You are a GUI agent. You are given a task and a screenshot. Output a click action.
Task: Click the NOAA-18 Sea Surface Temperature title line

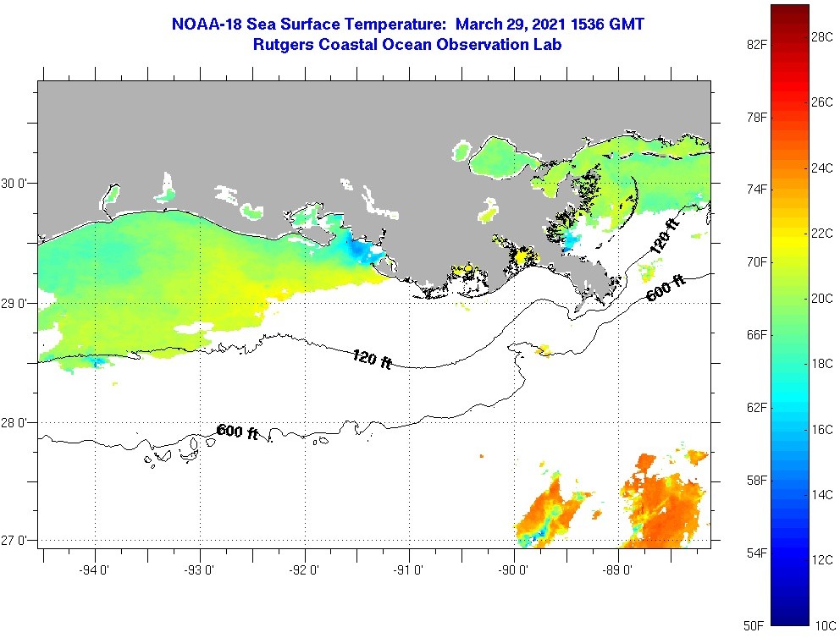[x=407, y=24]
